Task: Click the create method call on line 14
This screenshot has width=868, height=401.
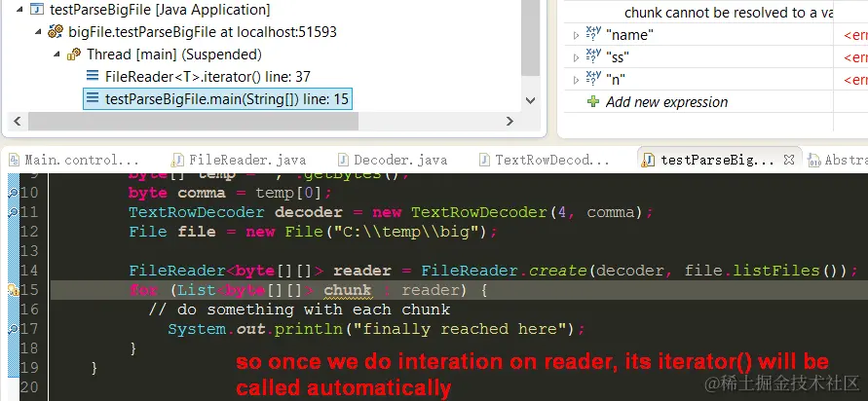Action: click(x=557, y=271)
